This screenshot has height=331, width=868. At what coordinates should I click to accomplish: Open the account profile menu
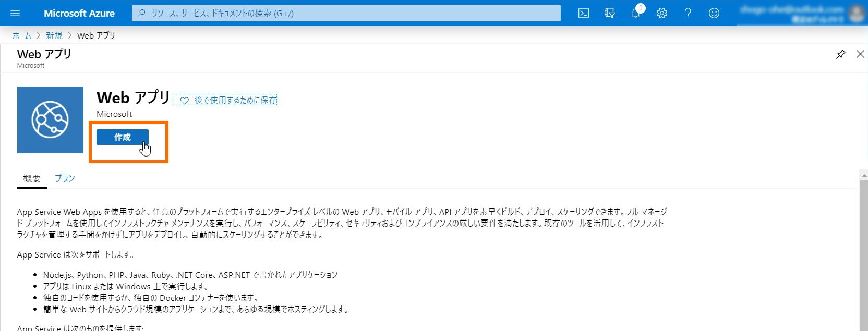802,13
